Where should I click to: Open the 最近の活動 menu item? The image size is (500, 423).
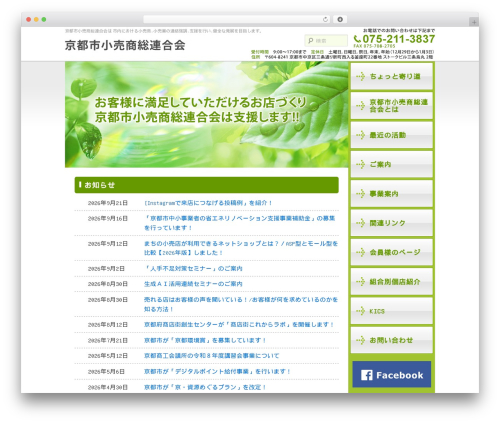tap(392, 135)
